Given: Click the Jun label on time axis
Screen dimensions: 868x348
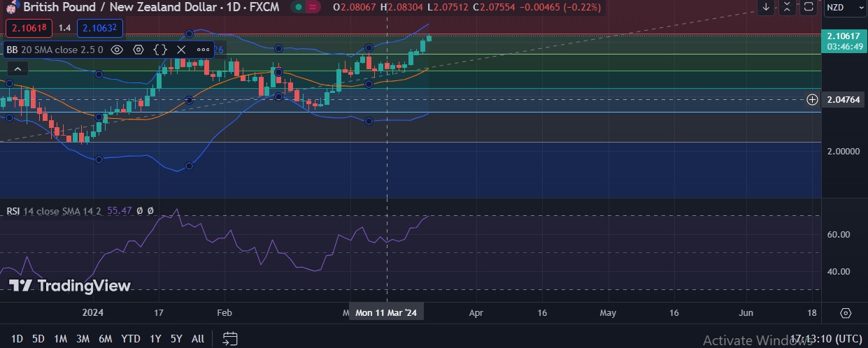Looking at the screenshot, I should click(x=747, y=313).
